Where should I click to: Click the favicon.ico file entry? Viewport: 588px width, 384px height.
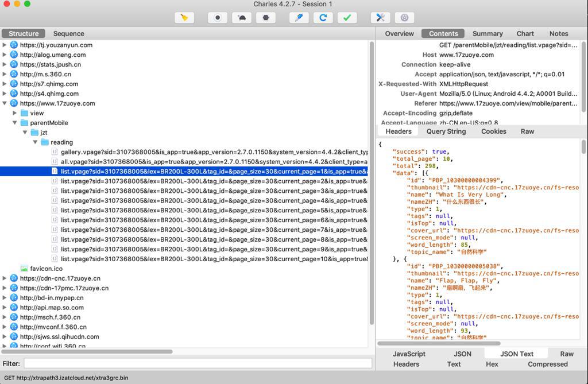(46, 269)
